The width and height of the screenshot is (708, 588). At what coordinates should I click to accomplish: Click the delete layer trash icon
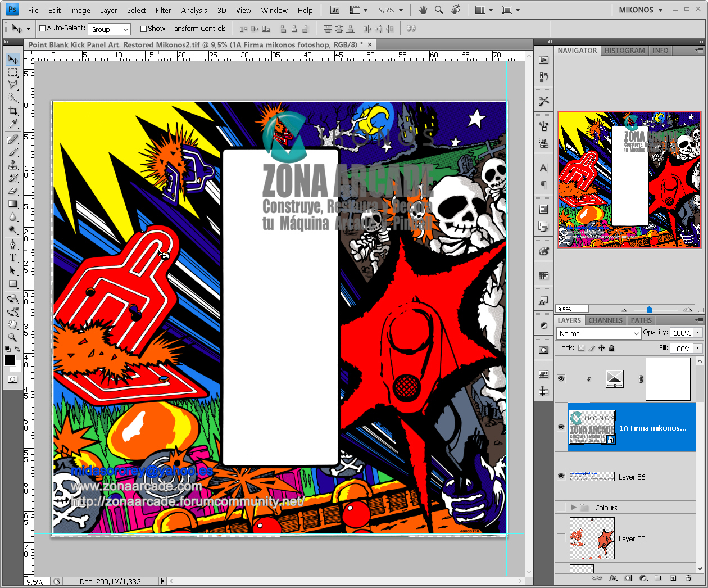tap(688, 578)
